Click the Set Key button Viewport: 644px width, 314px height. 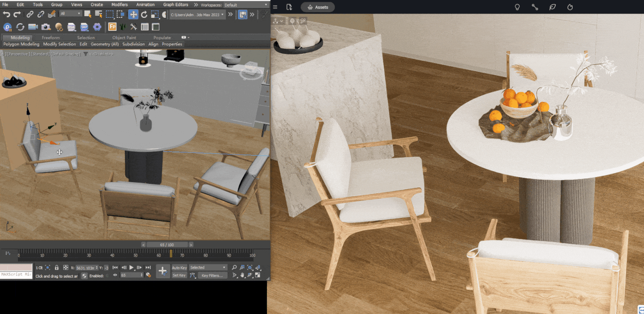coord(179,276)
